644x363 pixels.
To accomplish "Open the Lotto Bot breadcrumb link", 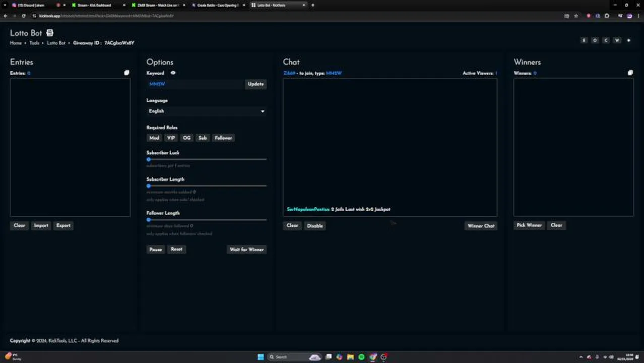I will 56,43.
